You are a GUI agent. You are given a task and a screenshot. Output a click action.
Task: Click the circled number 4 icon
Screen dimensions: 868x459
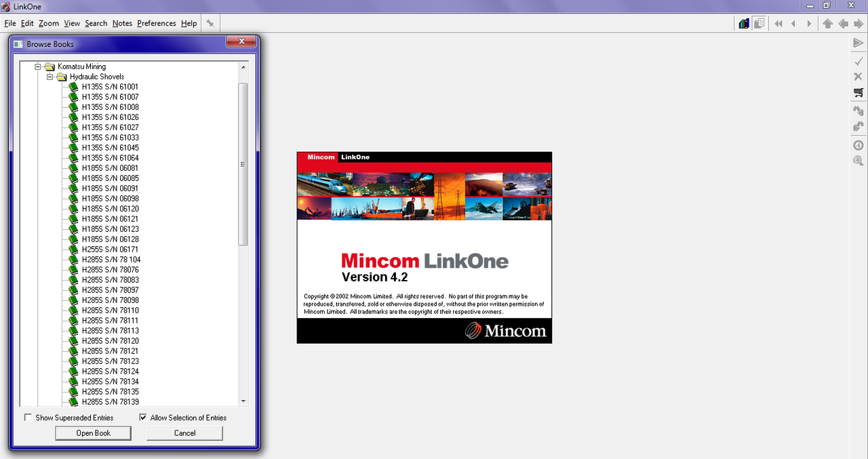coord(859,145)
